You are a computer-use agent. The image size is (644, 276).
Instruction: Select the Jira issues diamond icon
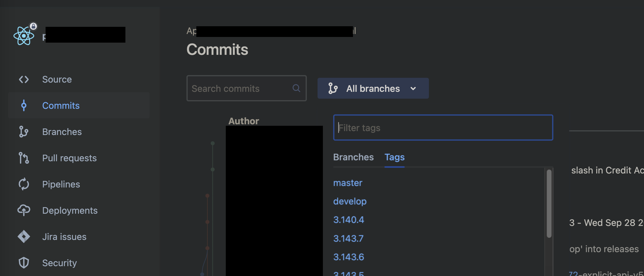24,236
